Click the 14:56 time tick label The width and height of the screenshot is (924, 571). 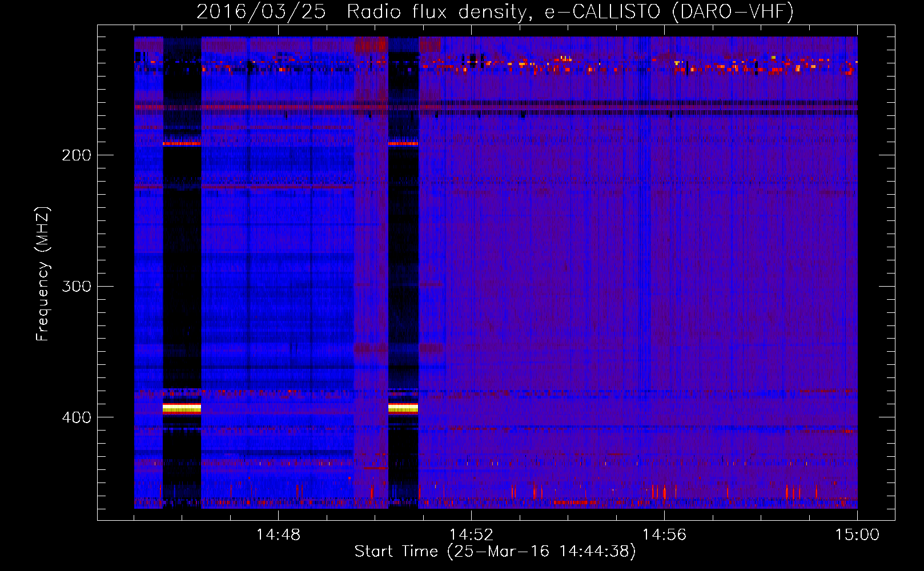pyautogui.click(x=664, y=535)
